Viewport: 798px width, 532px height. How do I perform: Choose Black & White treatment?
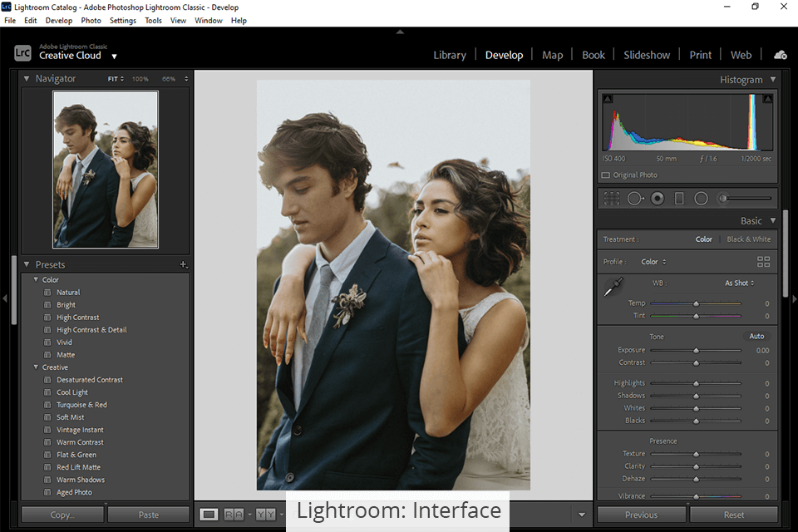point(749,239)
